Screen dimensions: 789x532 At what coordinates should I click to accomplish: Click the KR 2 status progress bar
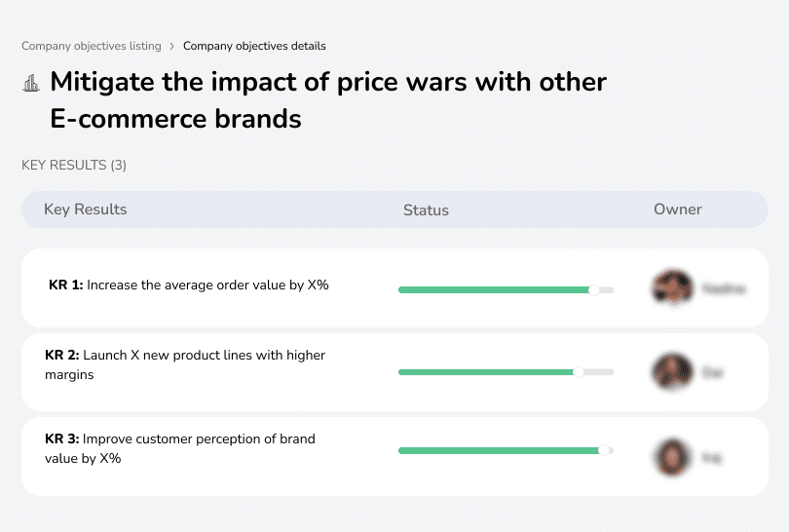(x=487, y=372)
